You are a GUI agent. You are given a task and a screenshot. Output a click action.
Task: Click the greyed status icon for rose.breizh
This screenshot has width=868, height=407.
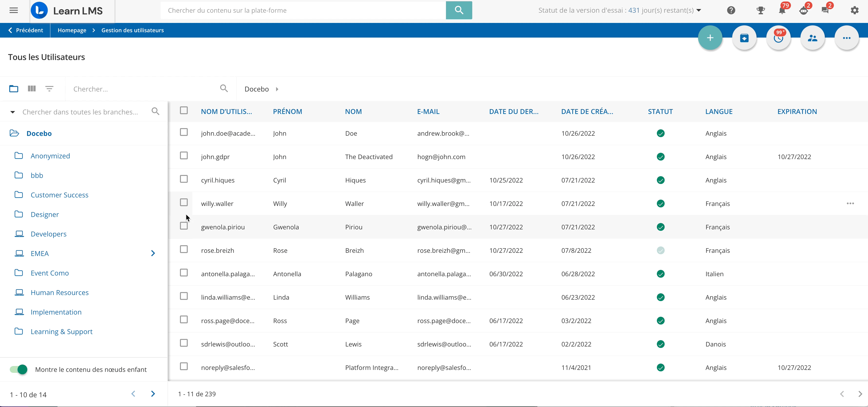[x=661, y=250]
